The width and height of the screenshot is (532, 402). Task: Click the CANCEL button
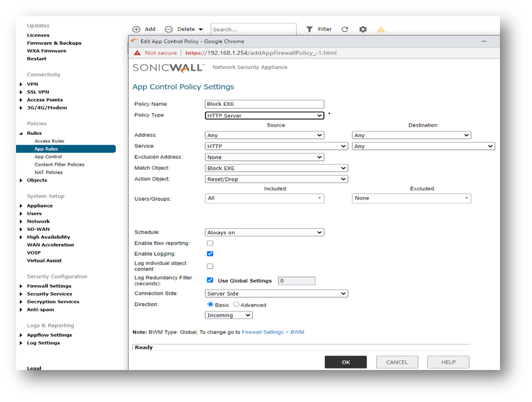tap(397, 362)
